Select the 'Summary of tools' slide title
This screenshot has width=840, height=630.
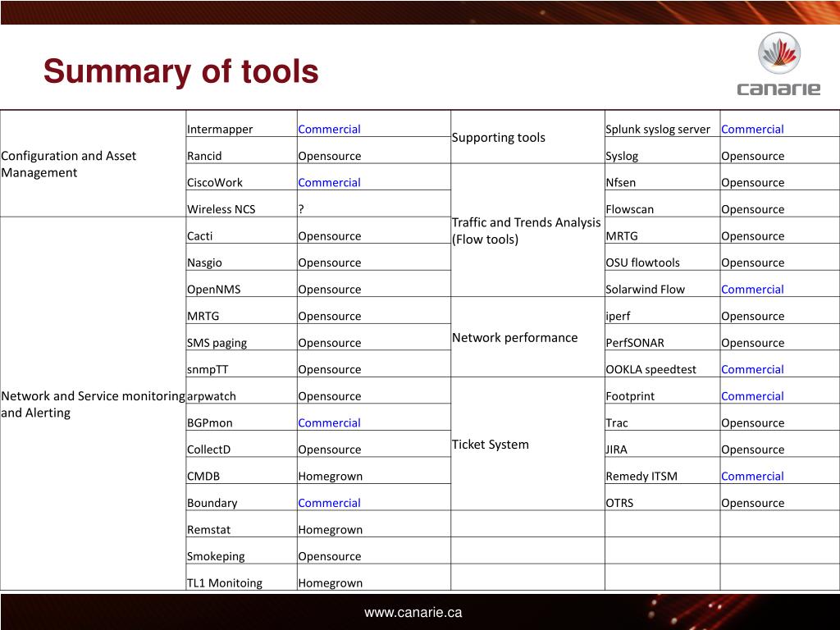click(x=181, y=71)
